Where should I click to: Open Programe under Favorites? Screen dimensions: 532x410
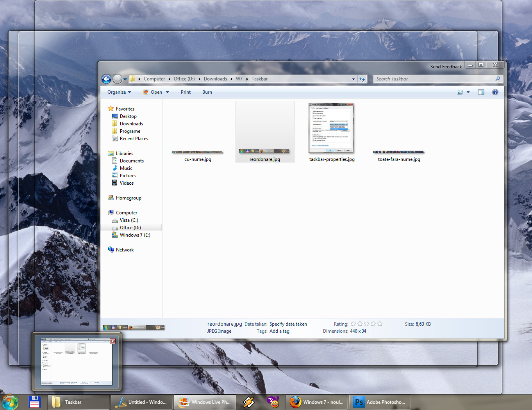point(126,131)
